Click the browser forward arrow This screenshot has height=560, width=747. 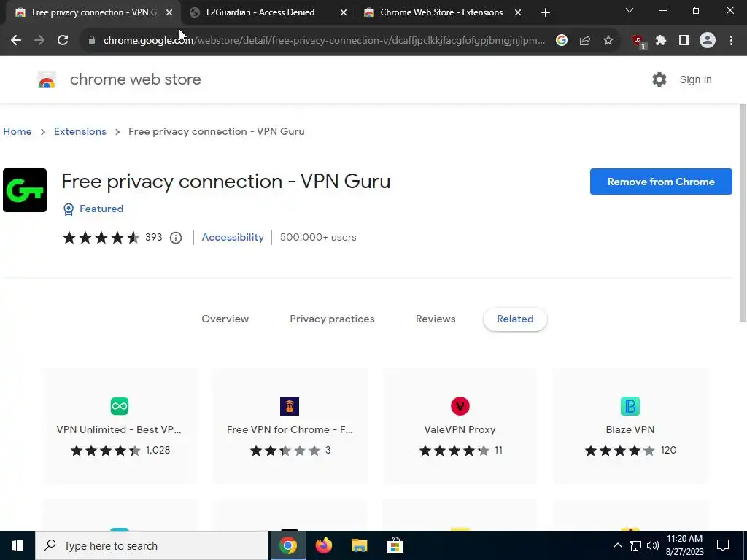[x=39, y=41]
